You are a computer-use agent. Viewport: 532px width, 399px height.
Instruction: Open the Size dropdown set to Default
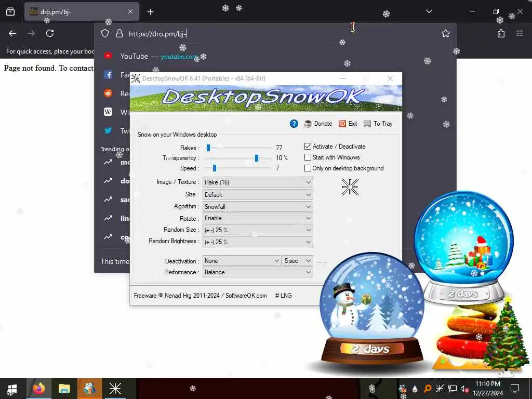(258, 195)
